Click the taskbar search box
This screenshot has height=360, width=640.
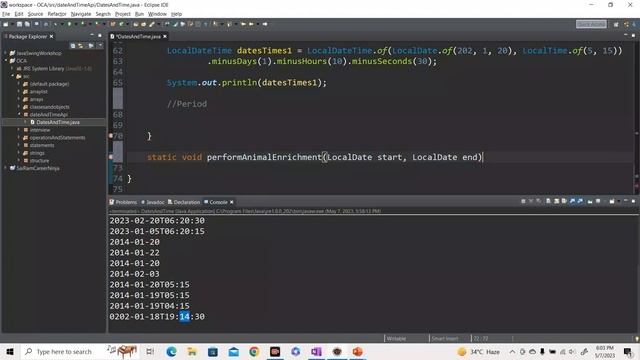[x=80, y=351]
